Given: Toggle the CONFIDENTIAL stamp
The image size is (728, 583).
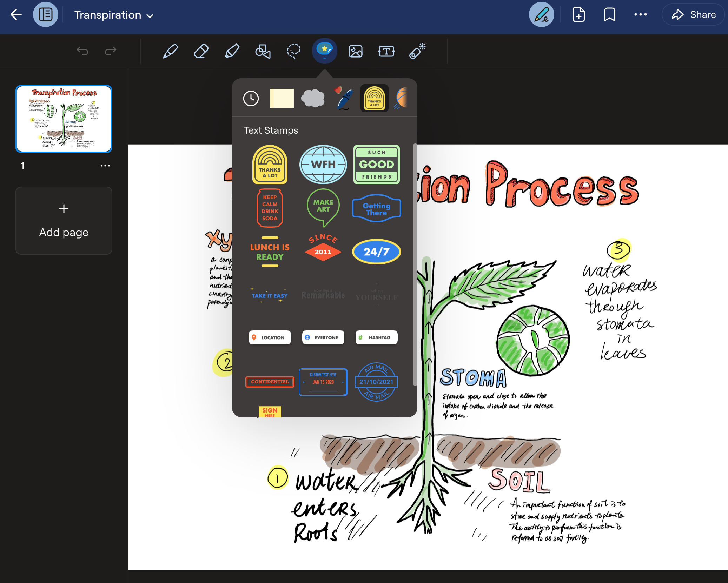Looking at the screenshot, I should coord(270,382).
